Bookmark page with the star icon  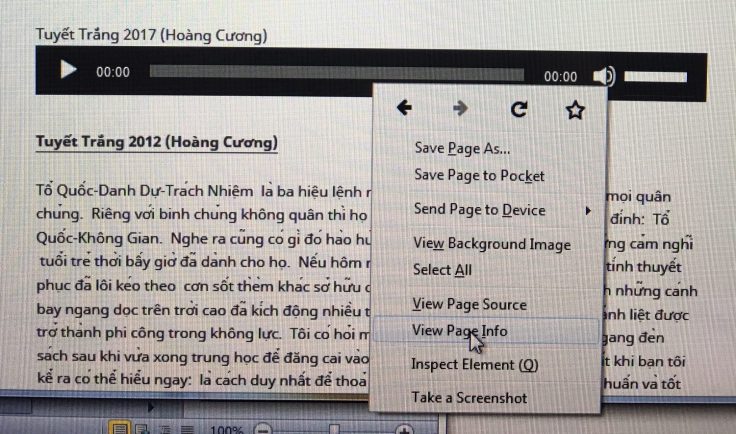coord(574,110)
